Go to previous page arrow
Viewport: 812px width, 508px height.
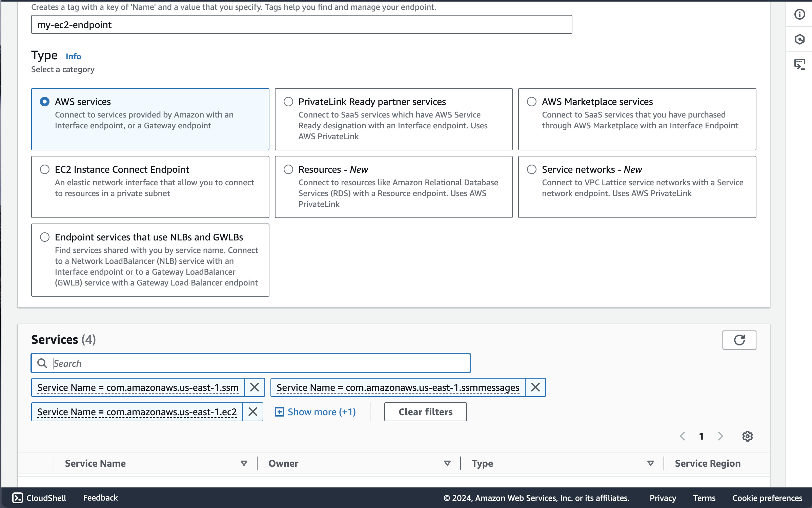pyautogui.click(x=683, y=436)
